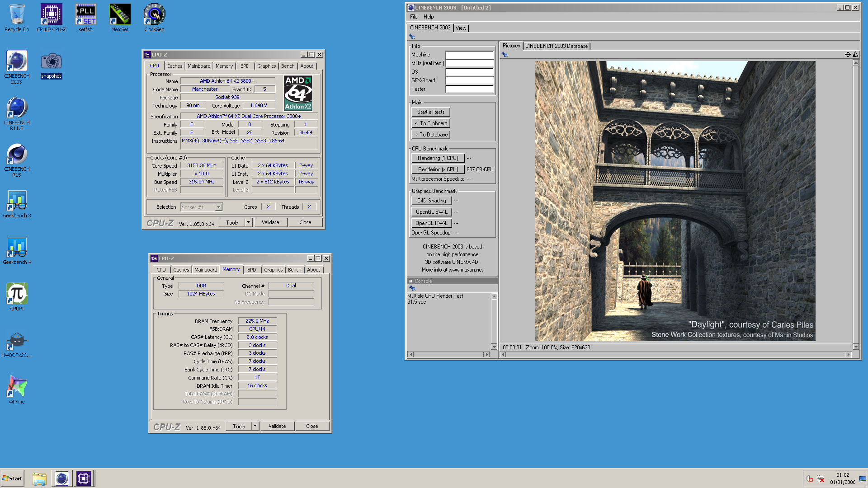Open the Recycle Bin desktop icon
The width and height of the screenshot is (868, 488).
click(17, 18)
